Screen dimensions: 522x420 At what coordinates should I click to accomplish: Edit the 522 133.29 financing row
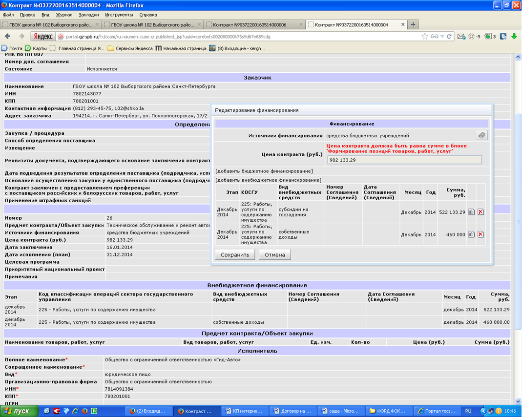pos(471,212)
